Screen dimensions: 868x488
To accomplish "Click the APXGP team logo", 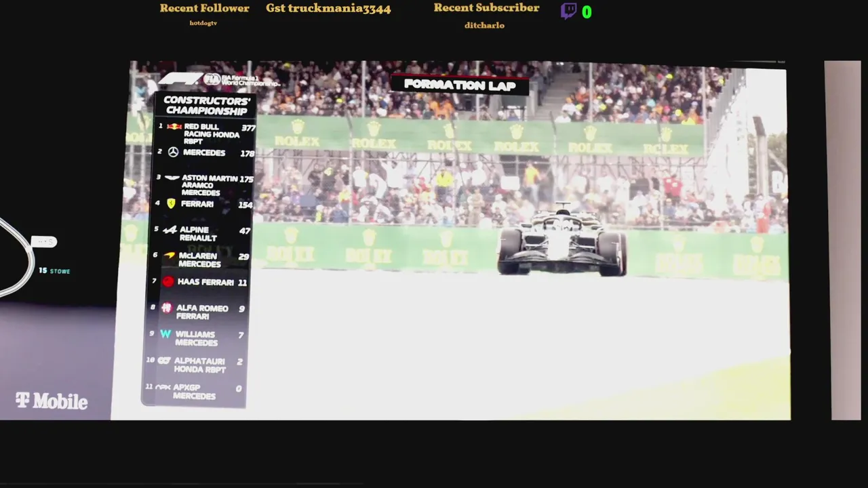I will pos(163,388).
